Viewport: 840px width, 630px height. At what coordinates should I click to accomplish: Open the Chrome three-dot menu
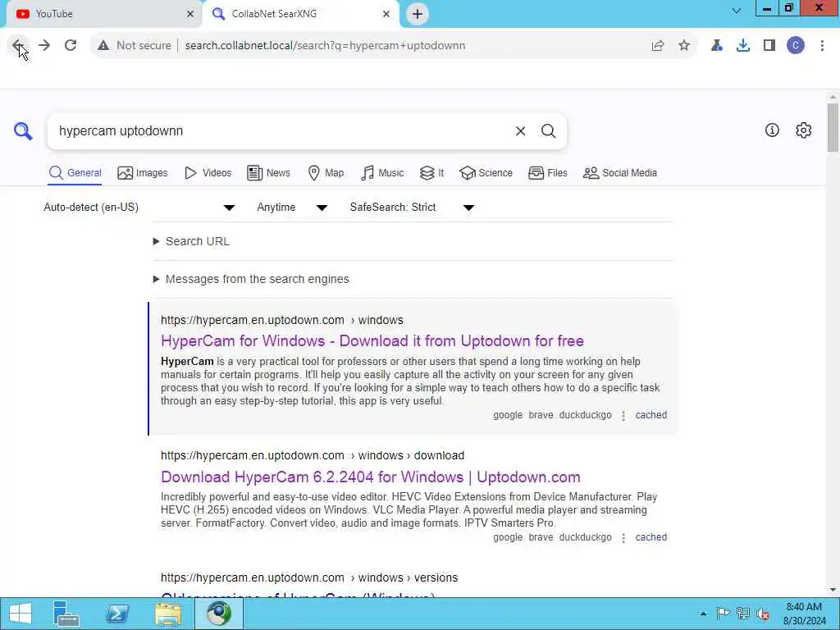pyautogui.click(x=822, y=46)
